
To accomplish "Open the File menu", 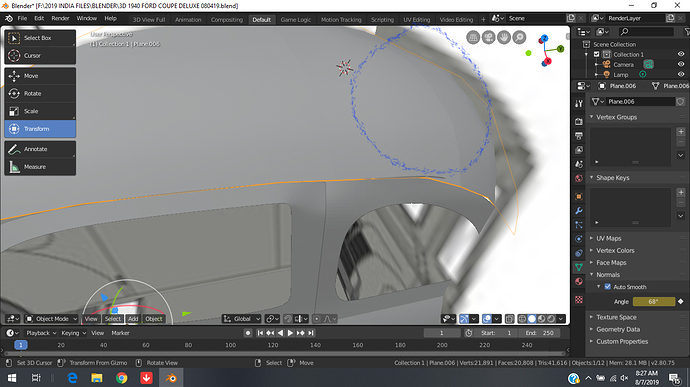I will pos(22,18).
